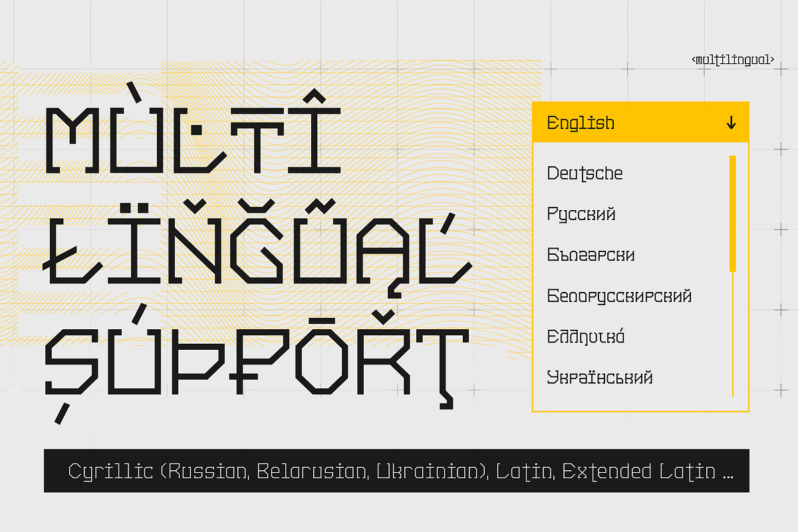798x532 pixels.
Task: Click the <multilingual> tag label
Action: pos(733,60)
